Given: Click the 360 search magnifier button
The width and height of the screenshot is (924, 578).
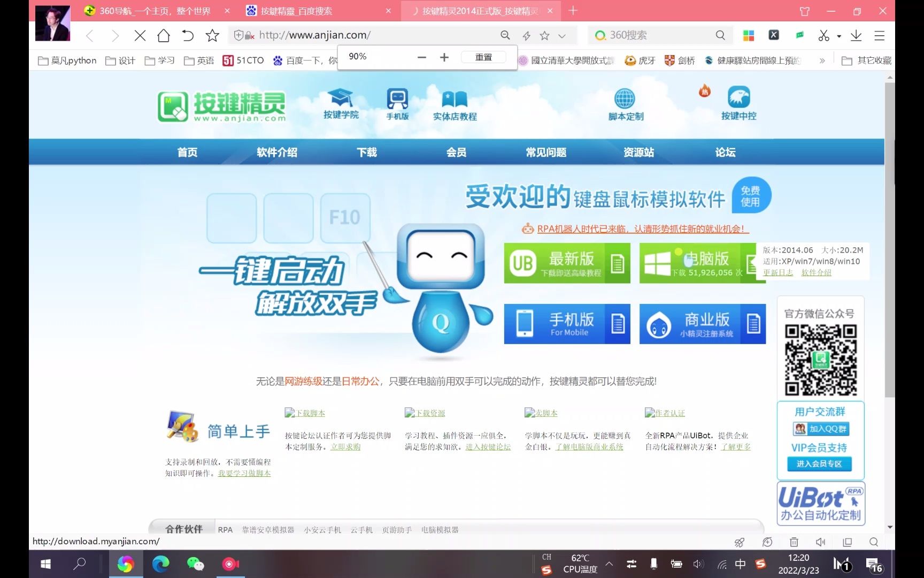Looking at the screenshot, I should pyautogui.click(x=720, y=35).
